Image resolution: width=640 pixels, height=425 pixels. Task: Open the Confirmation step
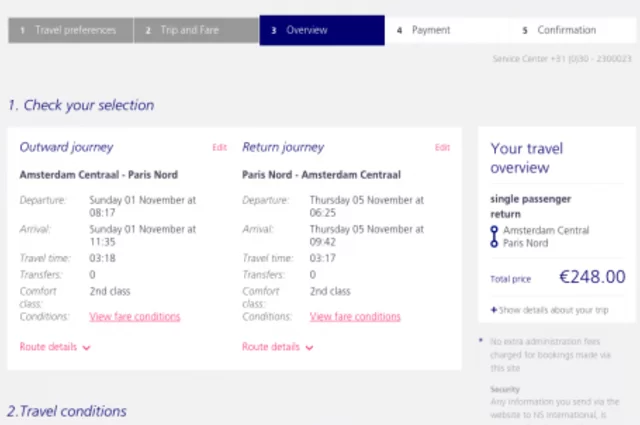point(573,30)
